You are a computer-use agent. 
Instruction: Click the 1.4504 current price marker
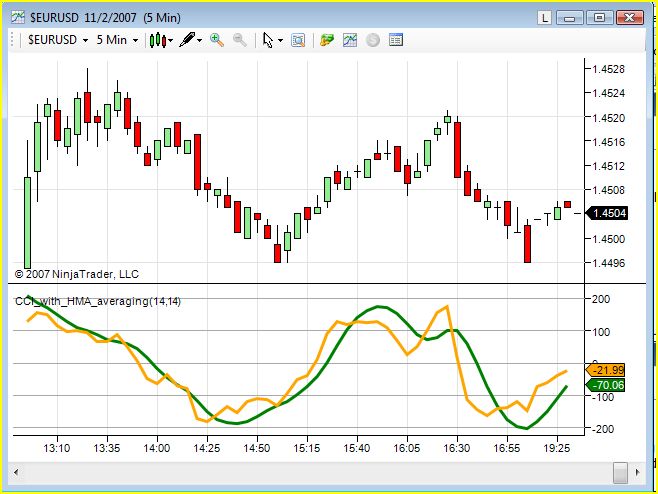(x=606, y=213)
